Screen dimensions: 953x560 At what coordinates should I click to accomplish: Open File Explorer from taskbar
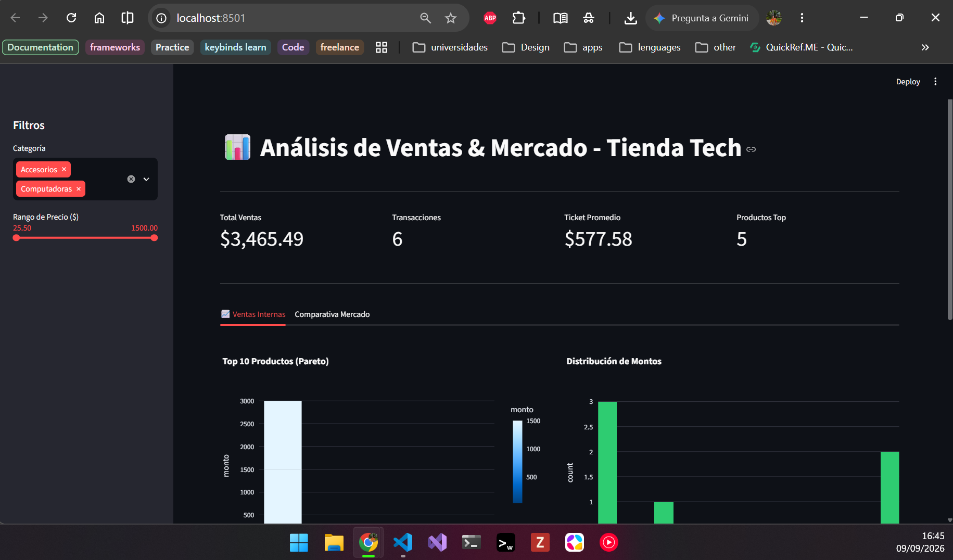click(334, 543)
